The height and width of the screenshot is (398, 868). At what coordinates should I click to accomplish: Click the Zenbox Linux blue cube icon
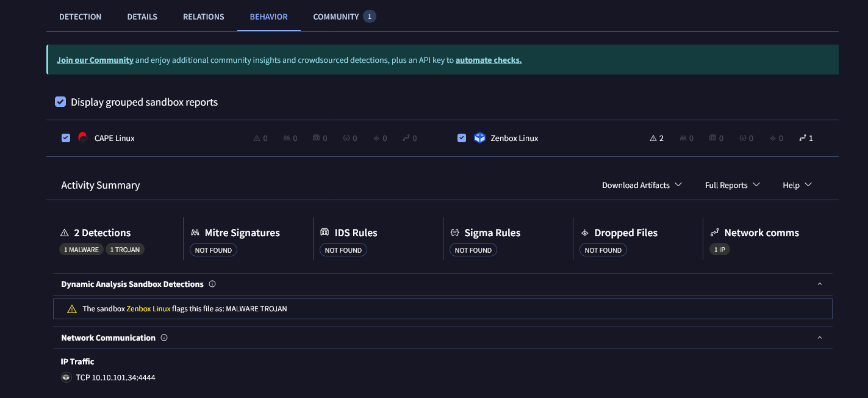(479, 138)
